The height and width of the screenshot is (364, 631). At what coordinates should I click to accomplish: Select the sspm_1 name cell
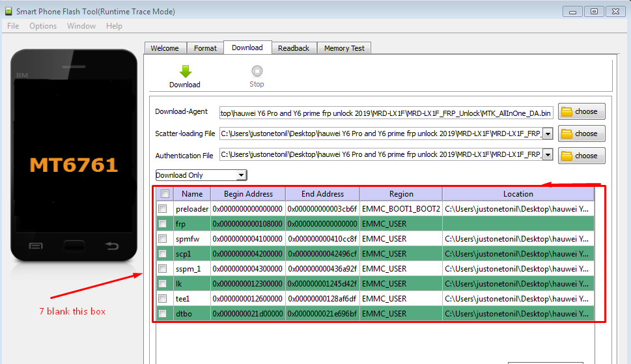click(192, 269)
